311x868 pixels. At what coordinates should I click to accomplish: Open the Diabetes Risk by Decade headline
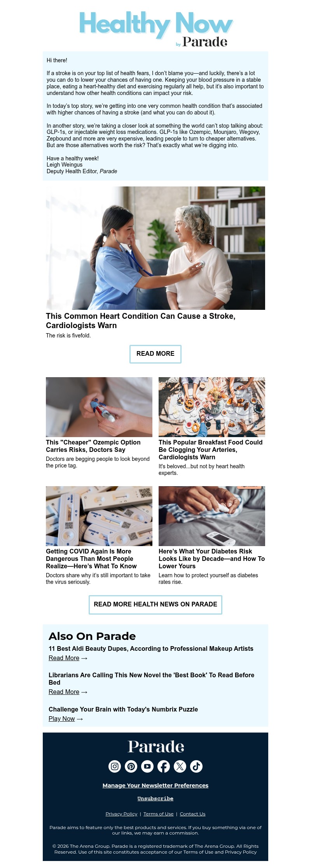212,559
